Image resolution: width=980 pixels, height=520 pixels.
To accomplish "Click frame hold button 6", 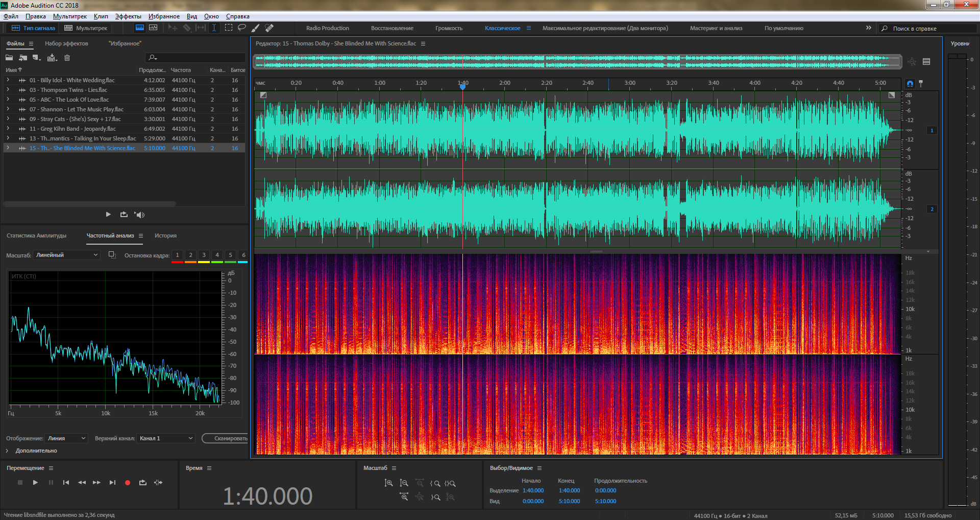I will pos(243,255).
